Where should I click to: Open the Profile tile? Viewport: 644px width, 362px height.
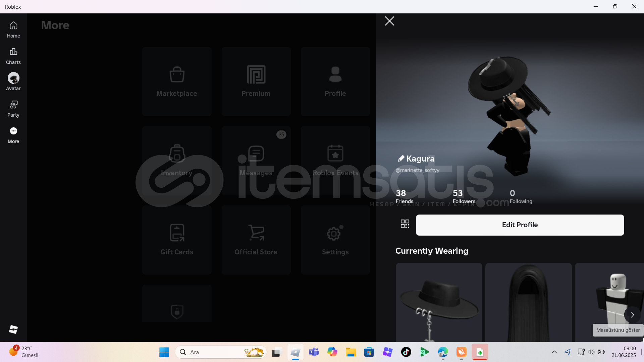(335, 81)
